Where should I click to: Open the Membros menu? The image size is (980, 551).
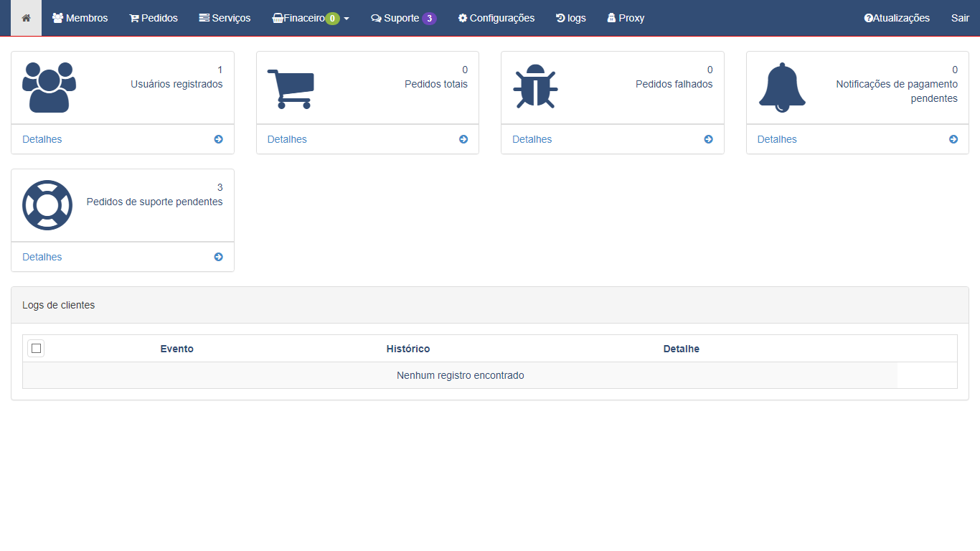click(80, 18)
